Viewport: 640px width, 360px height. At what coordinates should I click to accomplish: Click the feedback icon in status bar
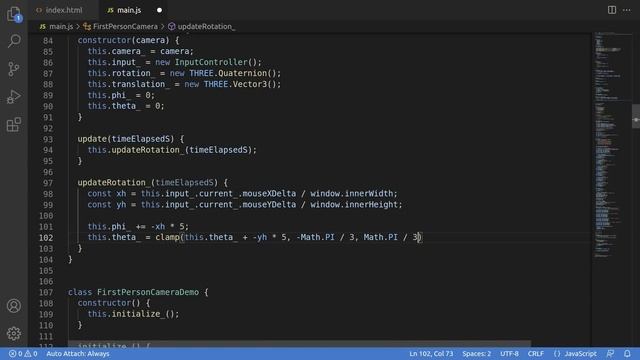pos(610,353)
